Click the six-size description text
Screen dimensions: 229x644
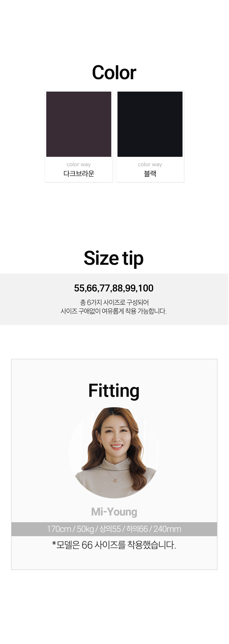114,307
